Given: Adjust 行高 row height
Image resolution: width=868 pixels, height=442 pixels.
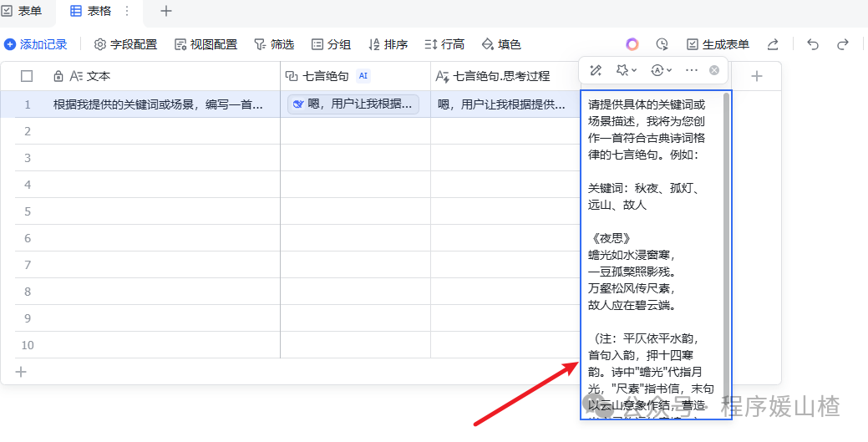Looking at the screenshot, I should (x=444, y=44).
